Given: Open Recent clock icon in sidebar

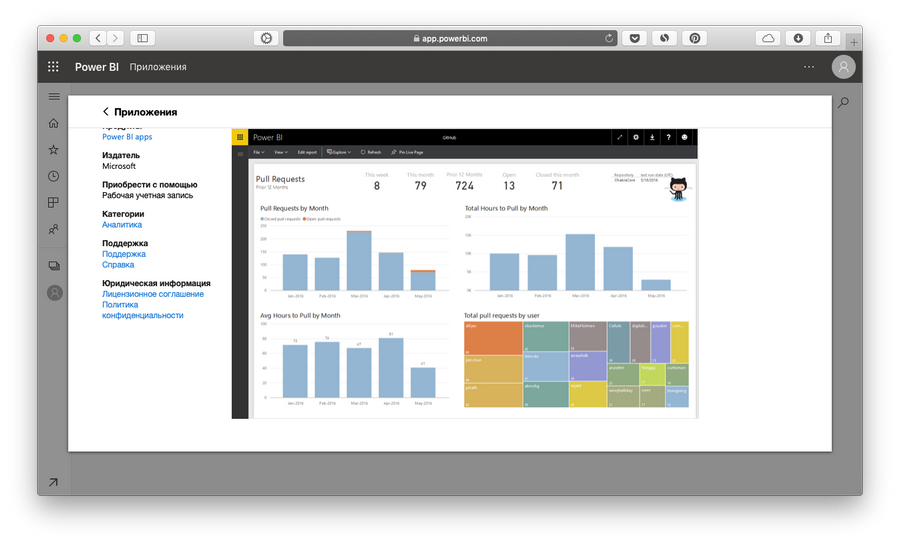Looking at the screenshot, I should coord(54,176).
